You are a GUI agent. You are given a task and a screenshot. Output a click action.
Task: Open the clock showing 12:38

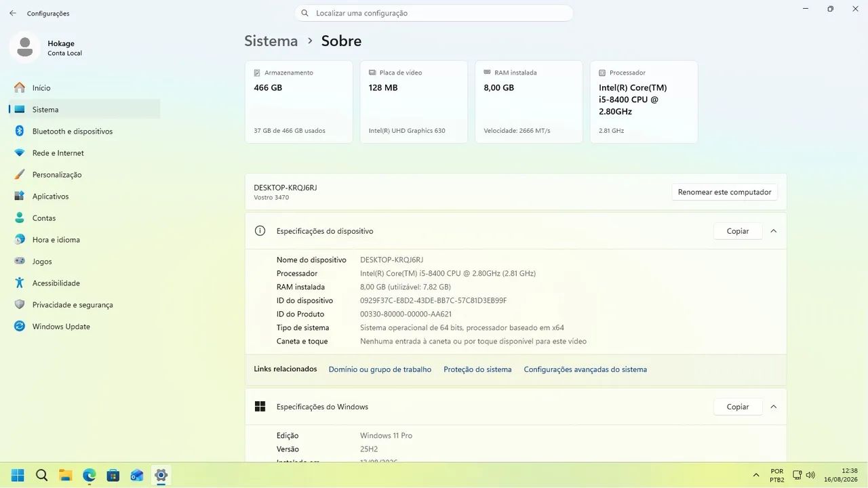(841, 475)
